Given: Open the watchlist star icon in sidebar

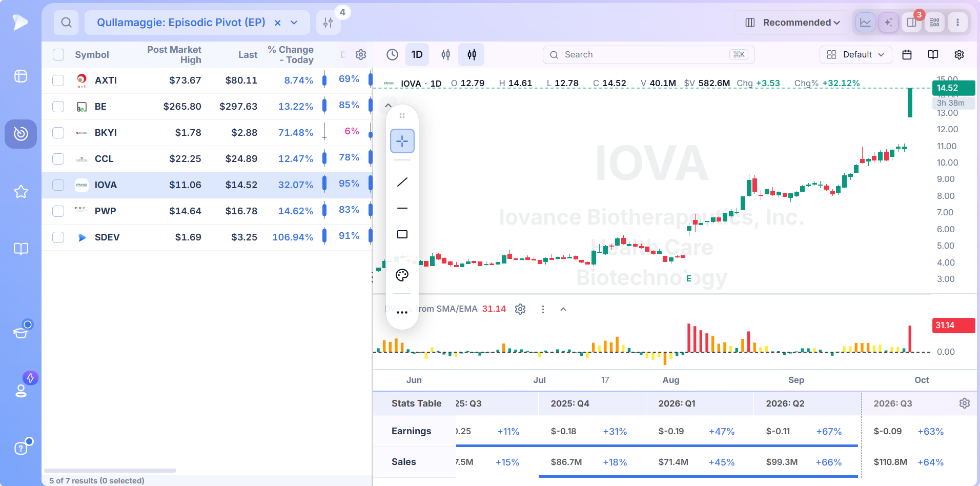Looking at the screenshot, I should (21, 192).
